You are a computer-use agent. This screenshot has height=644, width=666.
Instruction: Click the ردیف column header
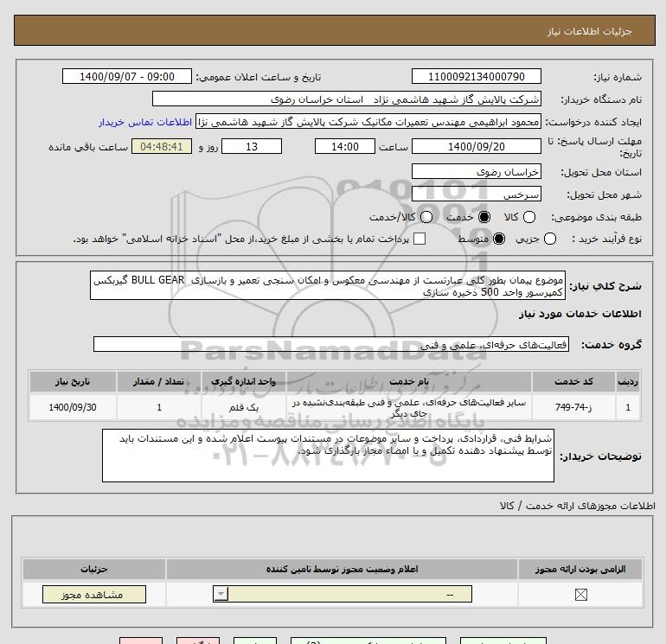click(628, 381)
